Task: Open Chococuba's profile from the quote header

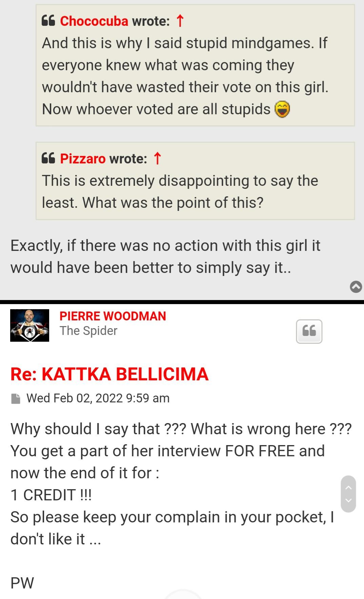Action: coord(94,21)
